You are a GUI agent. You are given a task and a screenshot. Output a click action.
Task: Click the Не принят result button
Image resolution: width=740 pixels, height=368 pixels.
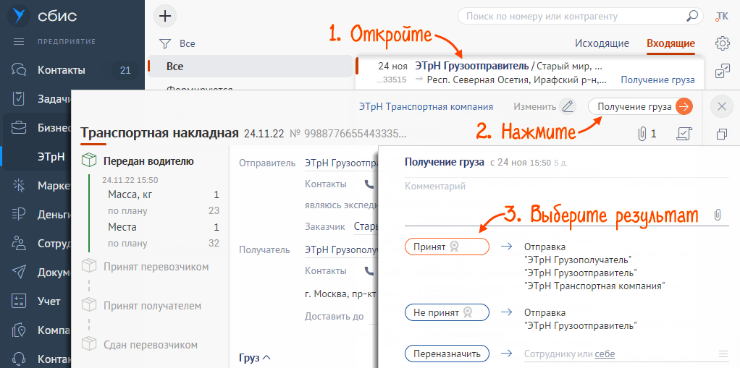click(447, 312)
